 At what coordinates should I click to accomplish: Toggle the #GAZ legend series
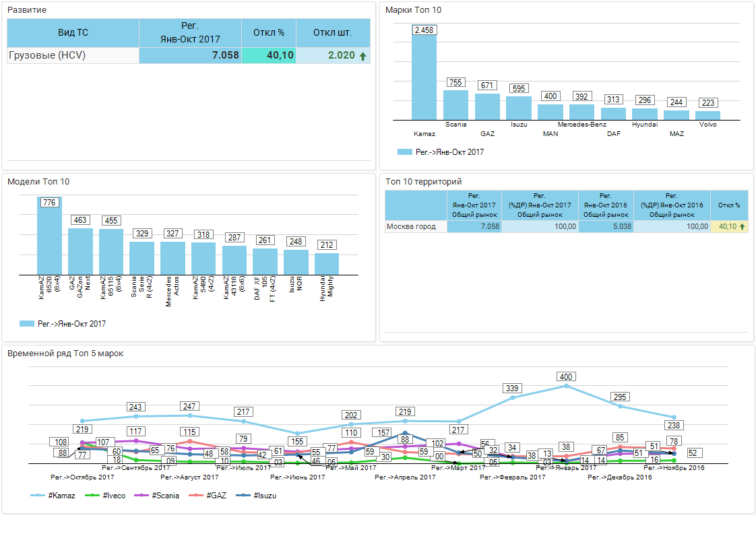point(208,496)
